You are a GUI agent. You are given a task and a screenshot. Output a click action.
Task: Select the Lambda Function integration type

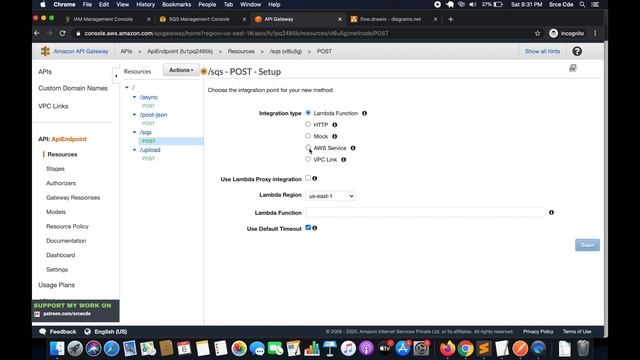[308, 113]
